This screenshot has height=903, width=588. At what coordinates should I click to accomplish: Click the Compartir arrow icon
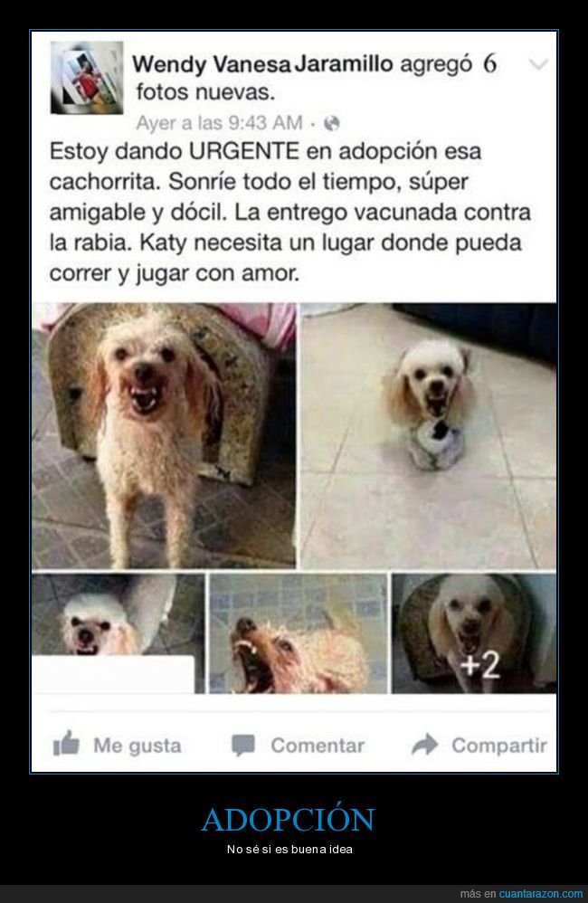pos(425,745)
